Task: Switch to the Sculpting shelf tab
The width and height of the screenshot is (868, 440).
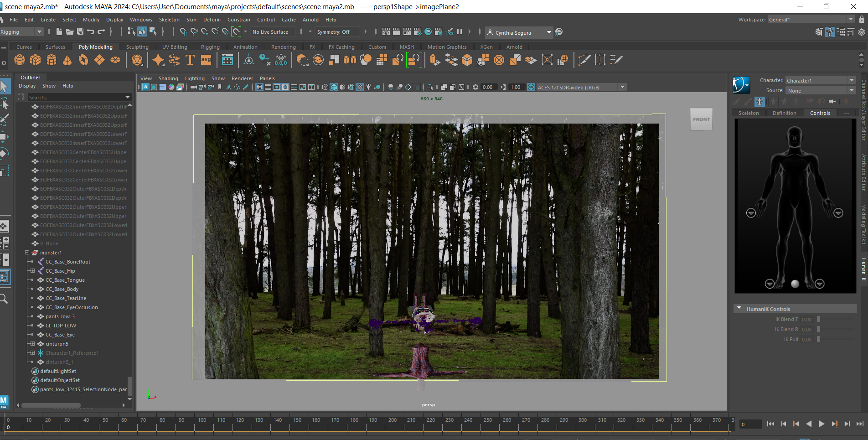Action: click(137, 47)
